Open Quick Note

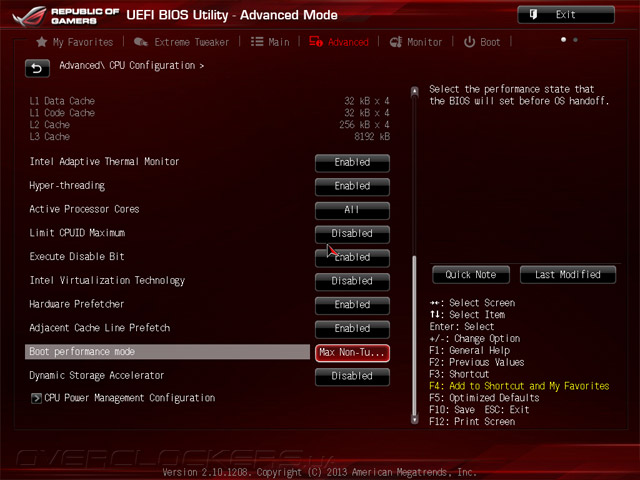tap(471, 275)
